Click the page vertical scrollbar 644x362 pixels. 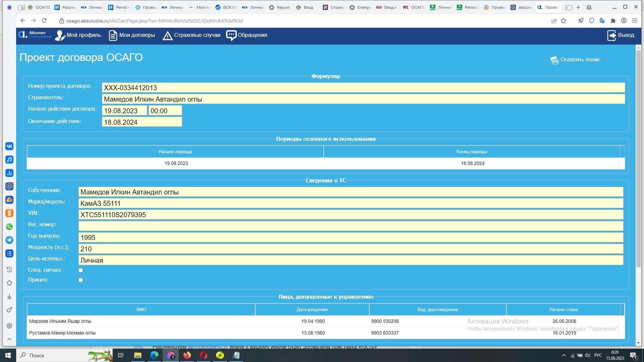click(x=638, y=158)
